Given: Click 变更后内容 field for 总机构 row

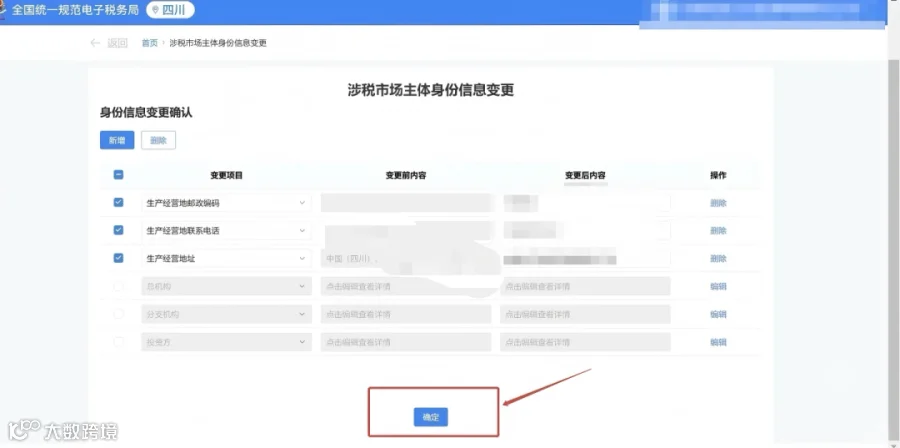Looking at the screenshot, I should 585,286.
